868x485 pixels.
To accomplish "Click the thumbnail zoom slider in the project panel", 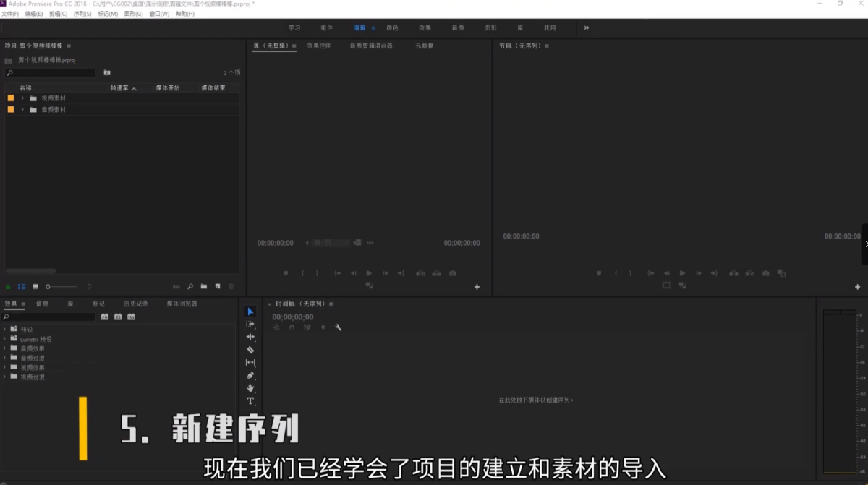I will point(61,287).
